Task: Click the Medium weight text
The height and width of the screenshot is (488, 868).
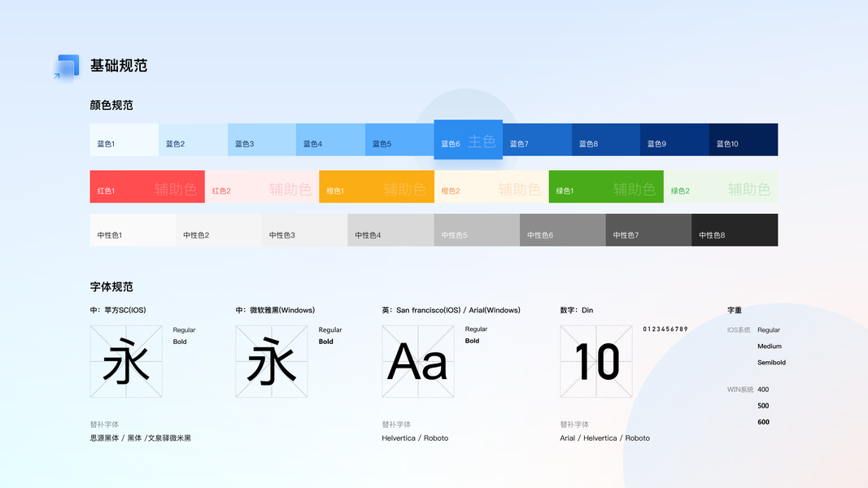Action: click(770, 346)
